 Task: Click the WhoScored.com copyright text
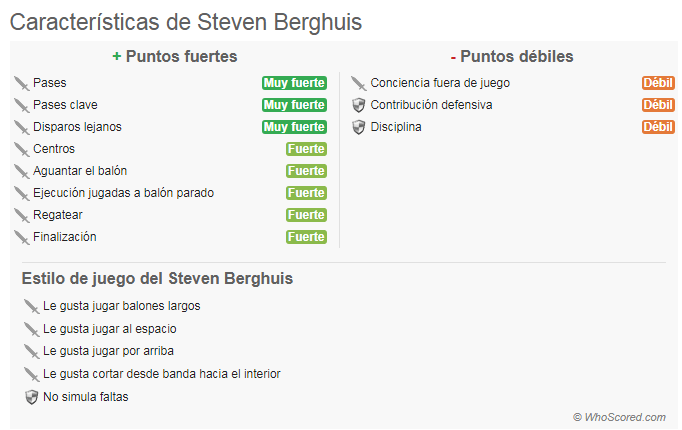pyautogui.click(x=619, y=417)
